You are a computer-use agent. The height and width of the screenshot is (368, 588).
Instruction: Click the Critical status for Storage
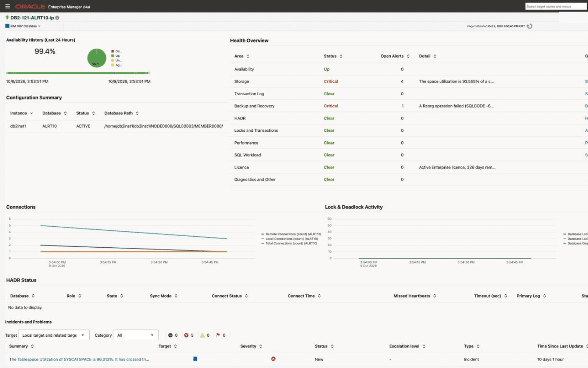pos(331,82)
